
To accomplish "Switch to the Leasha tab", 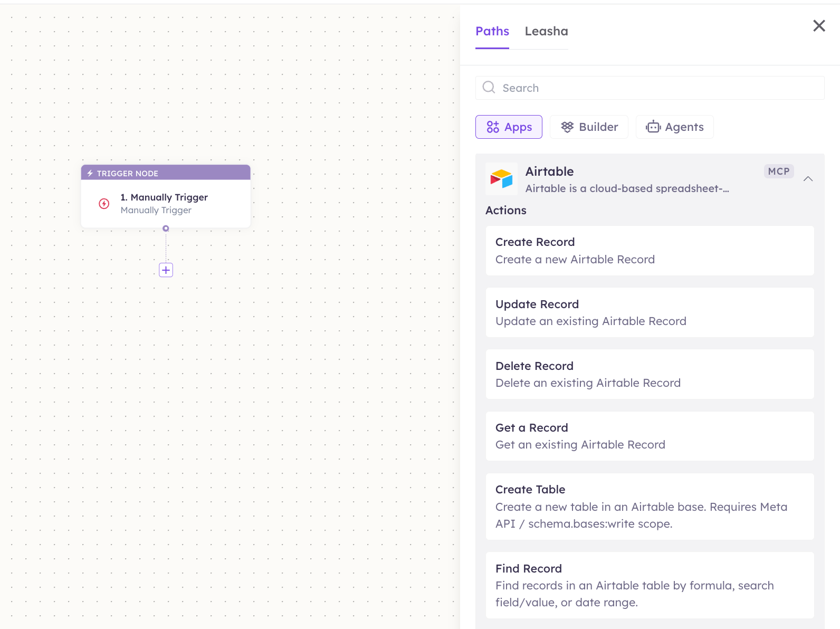I will (546, 31).
